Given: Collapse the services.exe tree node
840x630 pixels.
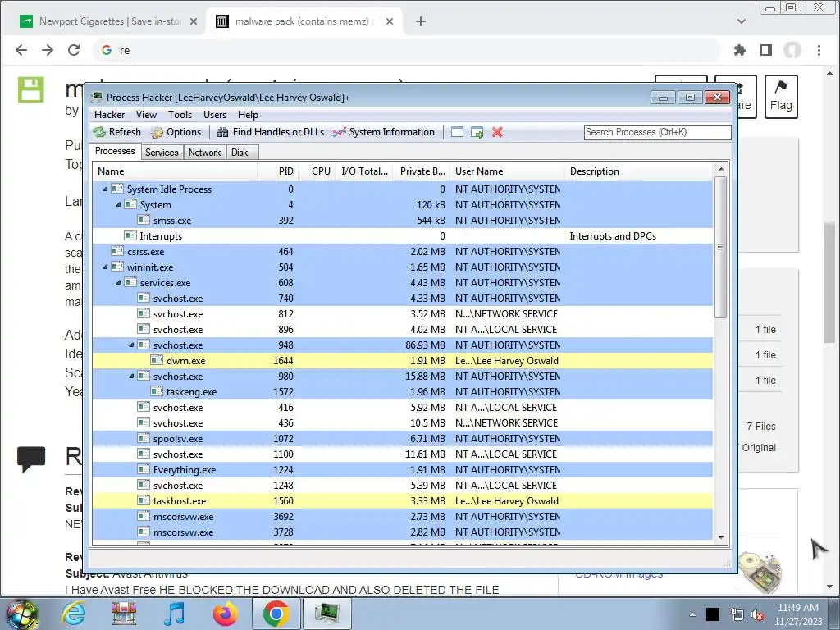Looking at the screenshot, I should pos(118,282).
